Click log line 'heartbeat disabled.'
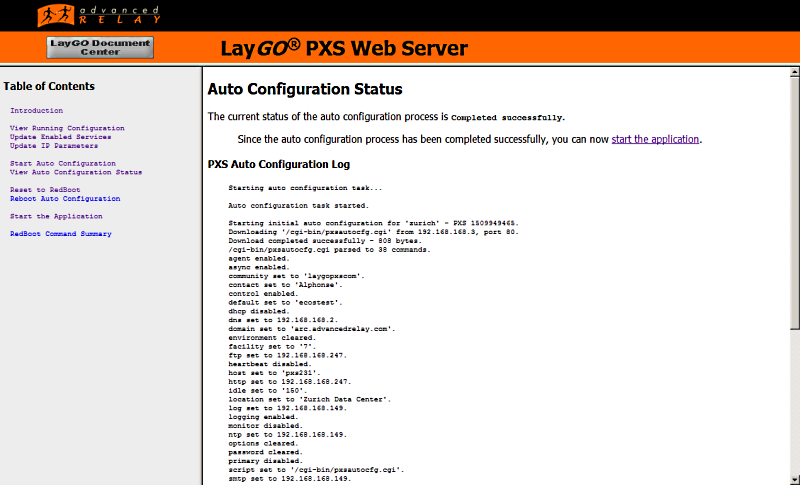The width and height of the screenshot is (800, 485). coord(270,364)
